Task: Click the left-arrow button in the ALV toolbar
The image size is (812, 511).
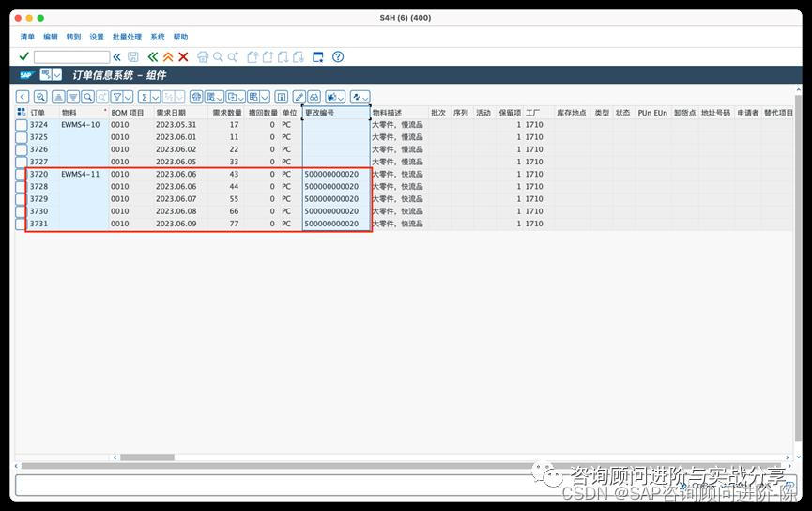Action: pos(23,97)
